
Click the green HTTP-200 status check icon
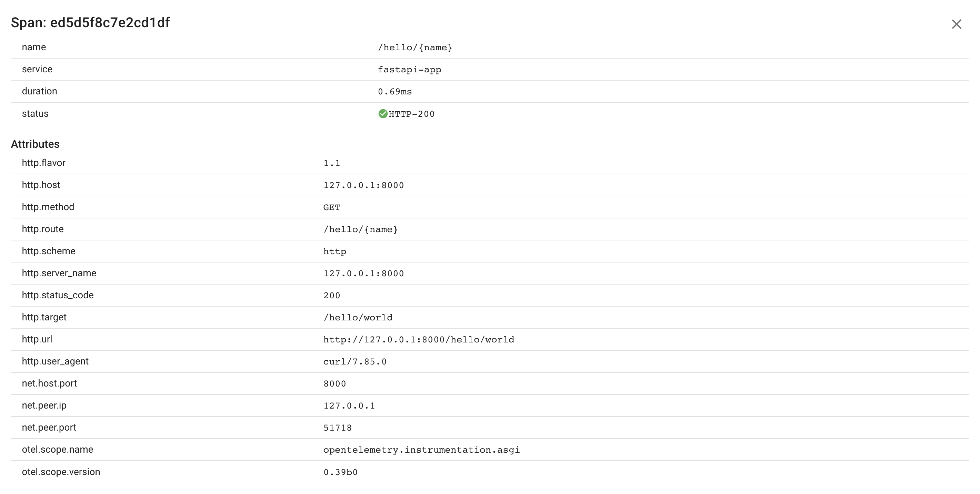point(383,114)
